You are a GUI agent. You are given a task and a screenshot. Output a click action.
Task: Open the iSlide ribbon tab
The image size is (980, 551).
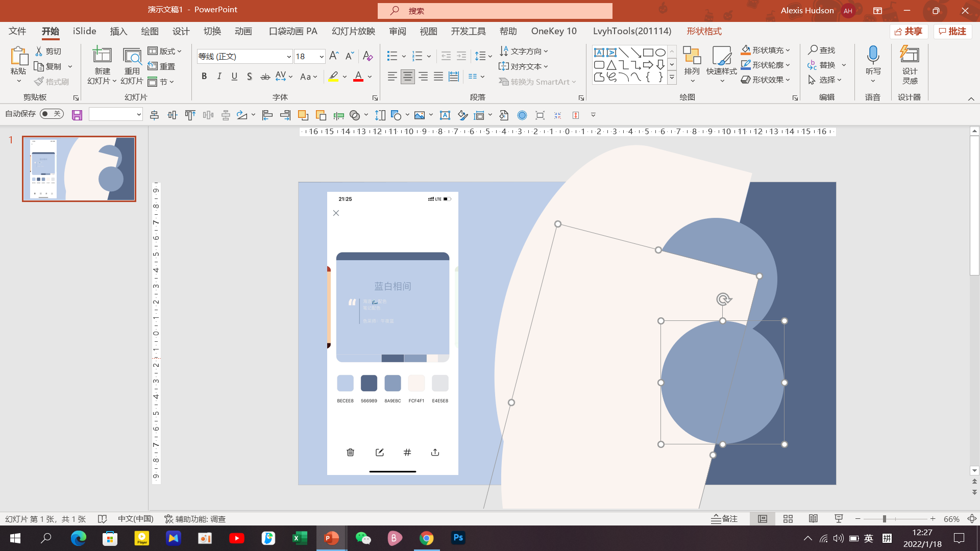[x=84, y=31]
